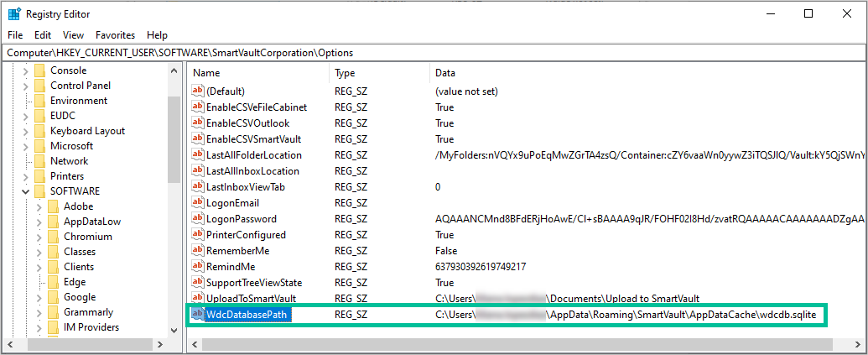Image resolution: width=868 pixels, height=355 pixels.
Task: Expand the Classes key
Action: 39,252
